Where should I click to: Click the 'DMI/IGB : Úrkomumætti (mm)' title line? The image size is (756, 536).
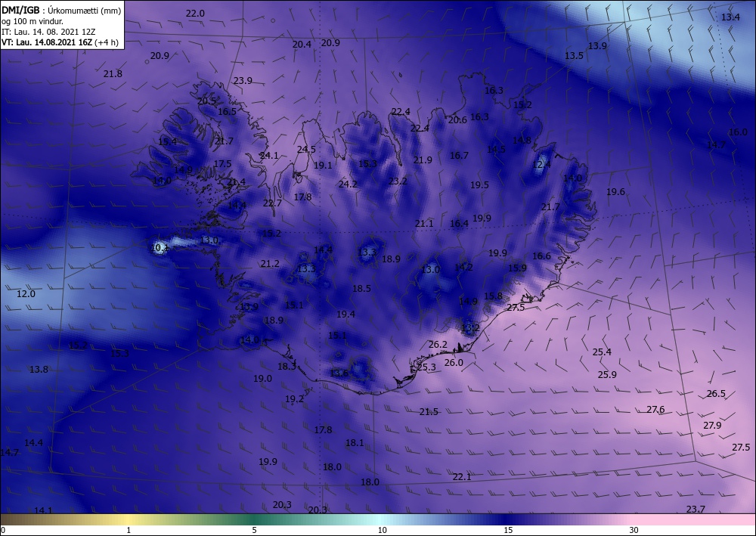[x=61, y=11]
